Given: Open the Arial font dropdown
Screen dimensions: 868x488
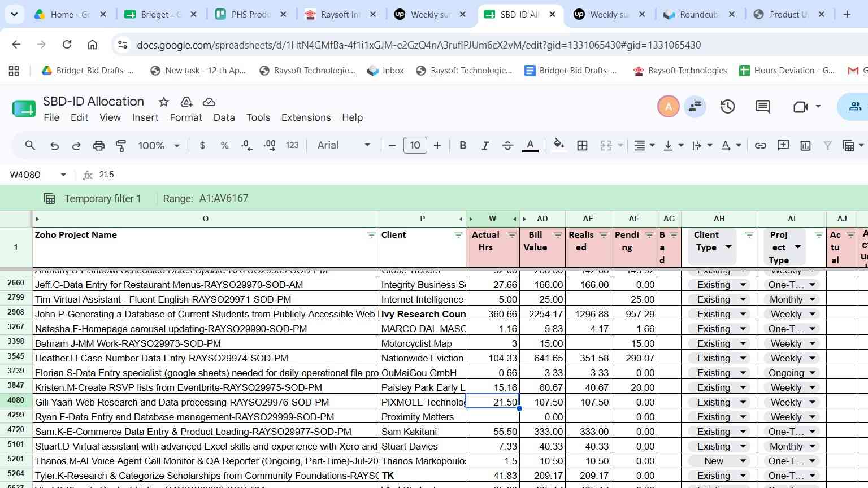Looking at the screenshot, I should (344, 145).
